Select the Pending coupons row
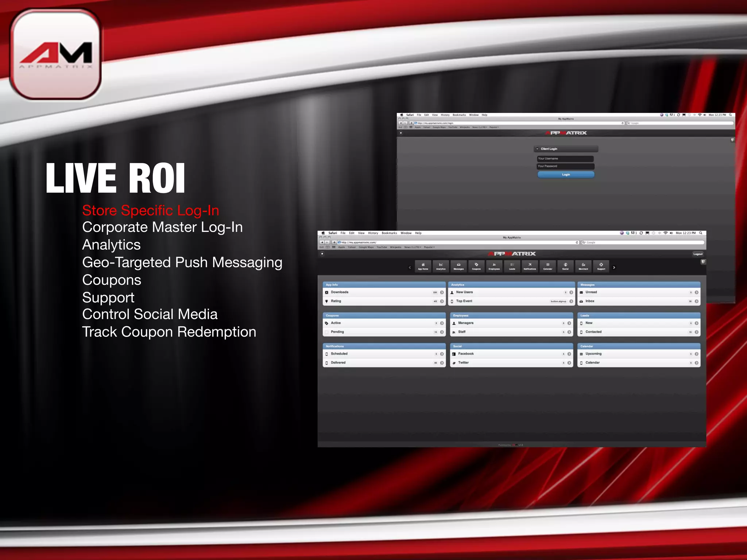 pos(384,332)
